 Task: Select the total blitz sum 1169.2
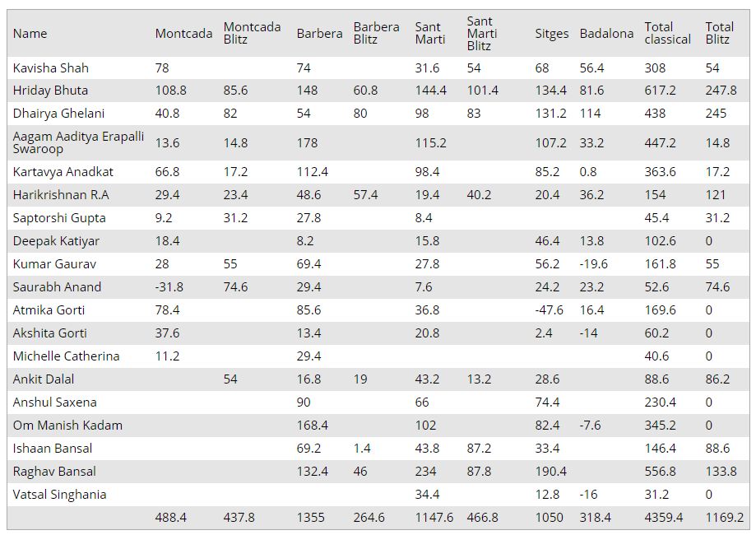724,518
